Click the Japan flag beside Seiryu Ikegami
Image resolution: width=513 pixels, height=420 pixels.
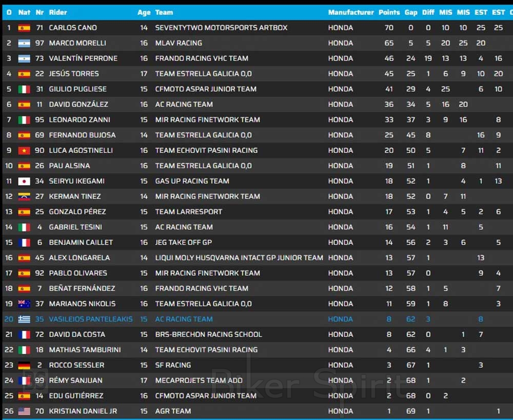click(24, 181)
